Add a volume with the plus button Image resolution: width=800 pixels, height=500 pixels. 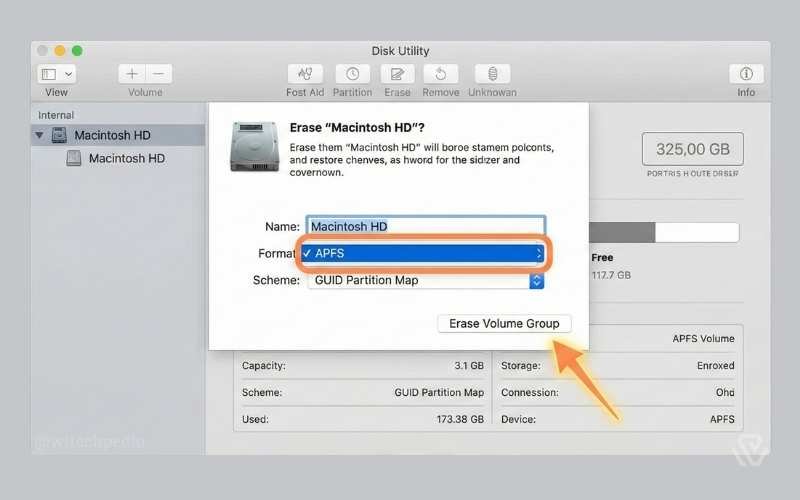click(132, 74)
